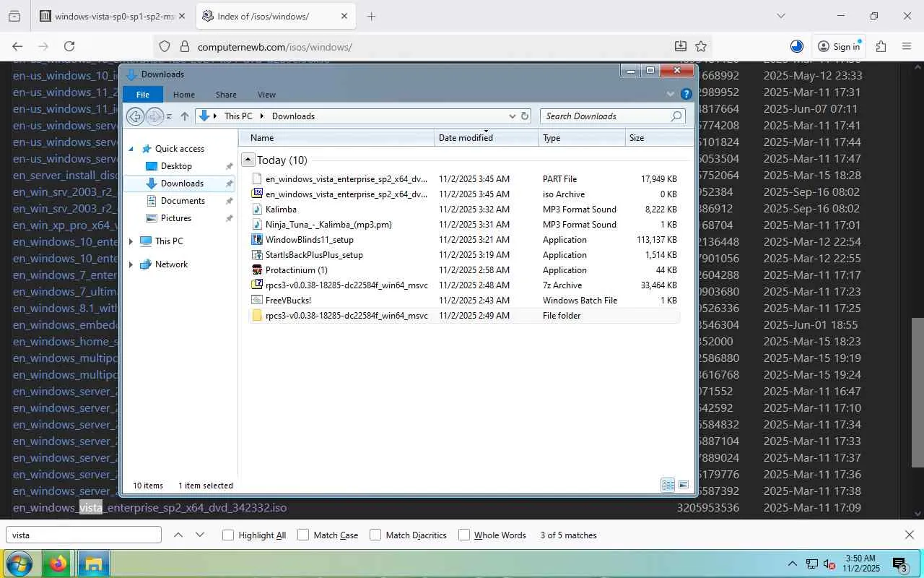Go up one folder level in Explorer

point(185,116)
